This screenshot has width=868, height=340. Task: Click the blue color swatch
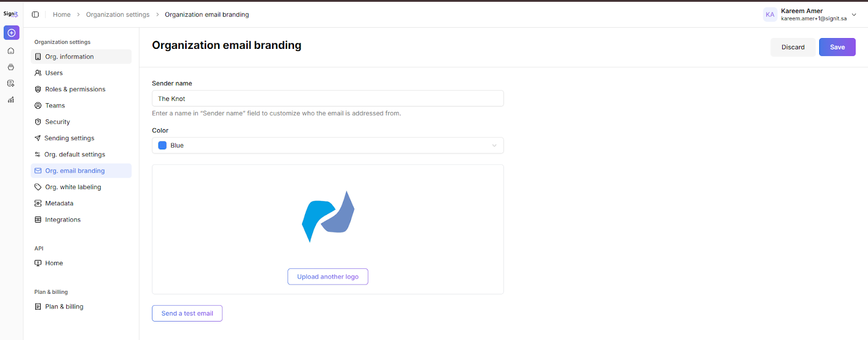click(162, 146)
